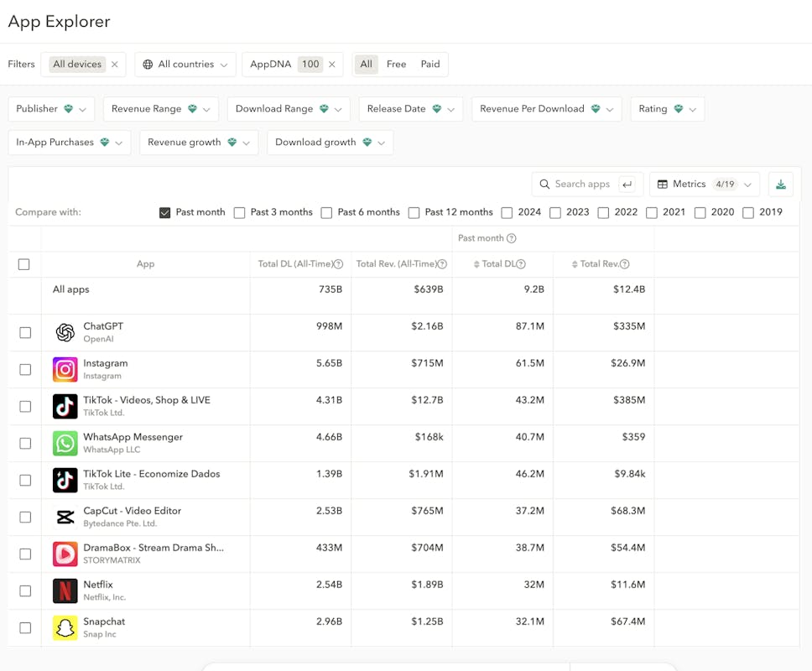Image resolution: width=812 pixels, height=671 pixels.
Task: Uncheck the Past month checkbox
Action: click(165, 213)
